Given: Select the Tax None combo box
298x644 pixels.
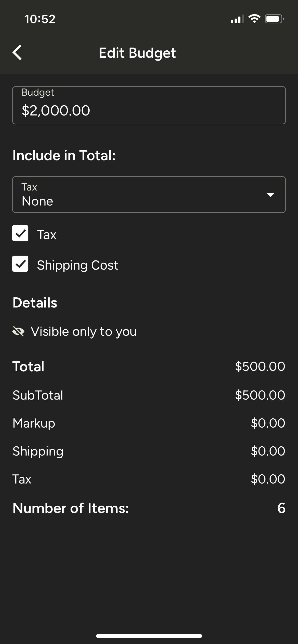Looking at the screenshot, I should tap(149, 195).
